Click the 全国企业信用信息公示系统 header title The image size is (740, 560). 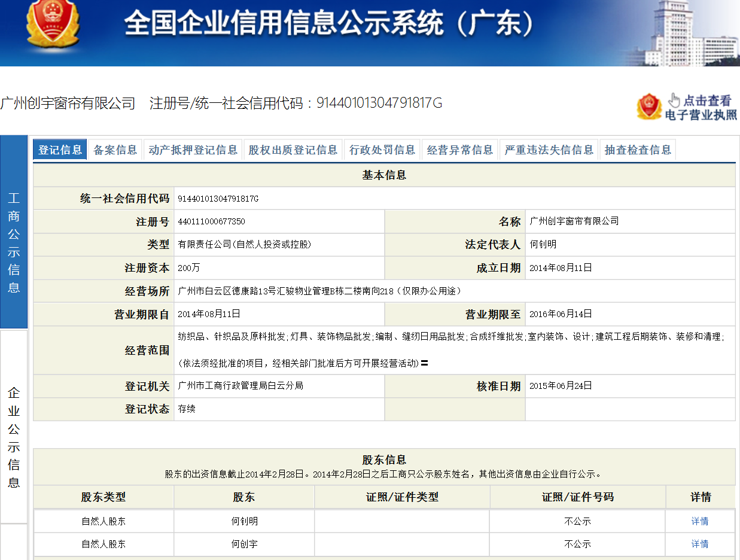tap(329, 24)
